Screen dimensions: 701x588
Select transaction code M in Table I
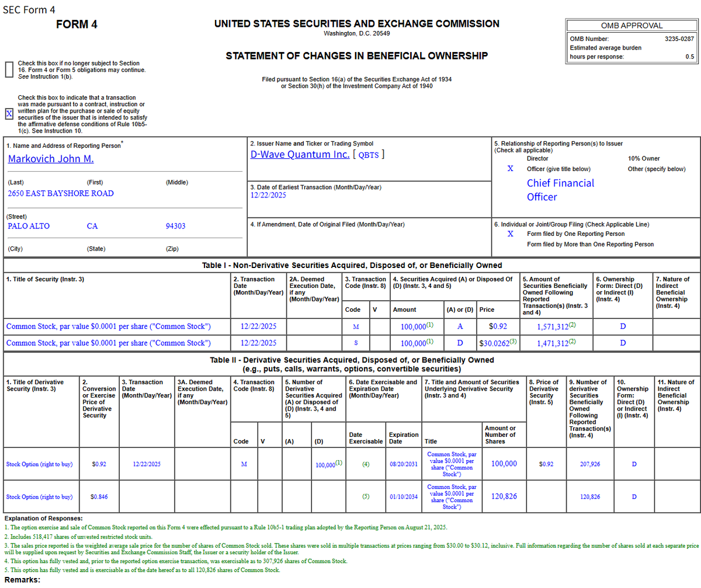[x=355, y=326]
